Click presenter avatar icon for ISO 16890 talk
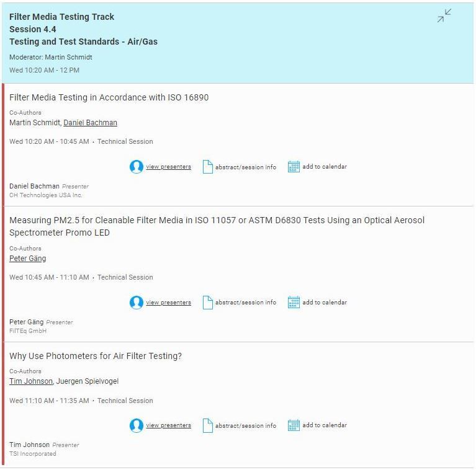 coord(137,167)
